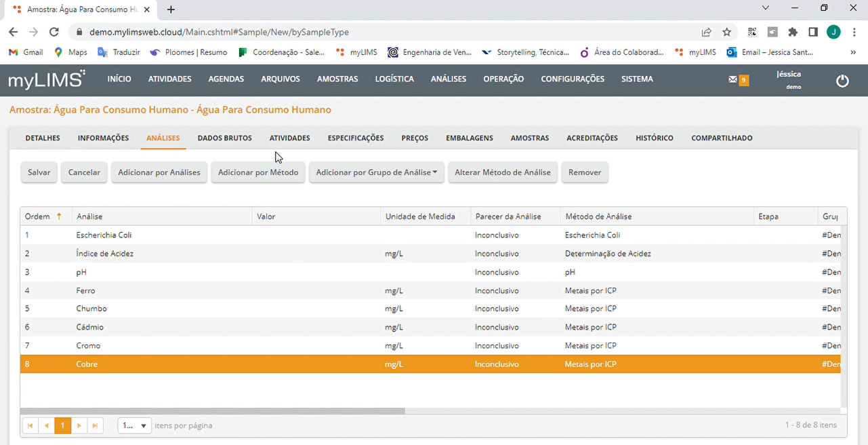
Task: Click the Cancelar button
Action: click(x=85, y=172)
